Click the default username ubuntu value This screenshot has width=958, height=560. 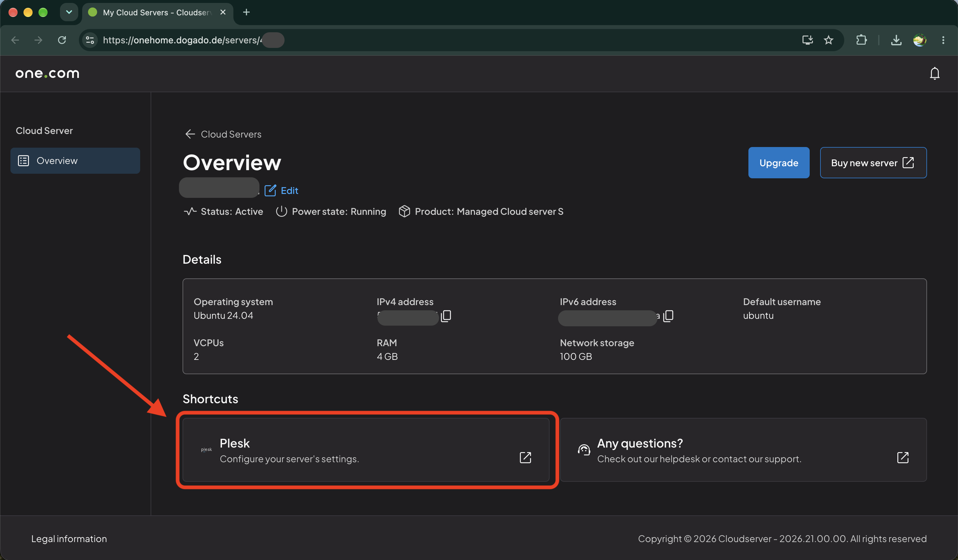click(x=758, y=316)
